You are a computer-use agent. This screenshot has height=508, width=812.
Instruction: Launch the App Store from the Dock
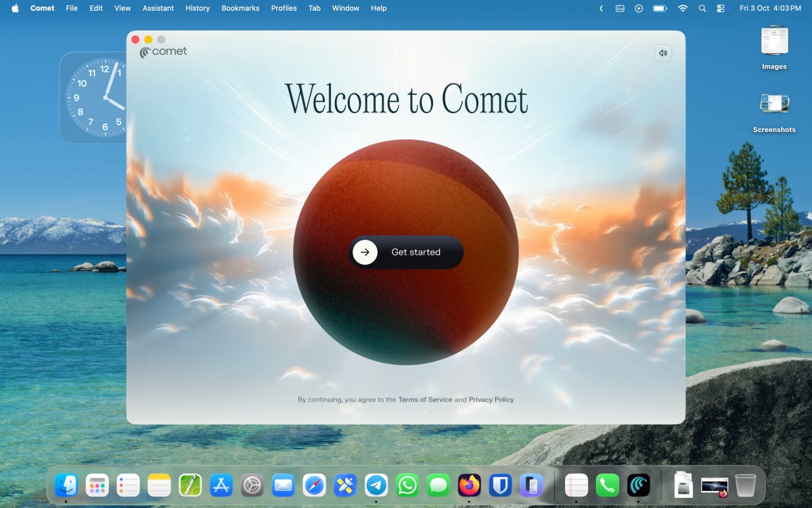pyautogui.click(x=221, y=485)
